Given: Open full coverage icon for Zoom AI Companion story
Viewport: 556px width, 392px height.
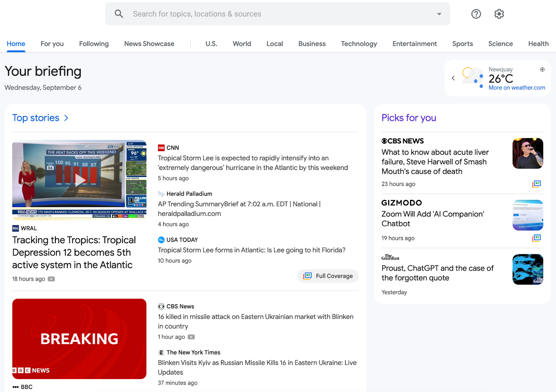Looking at the screenshot, I should coord(537,238).
